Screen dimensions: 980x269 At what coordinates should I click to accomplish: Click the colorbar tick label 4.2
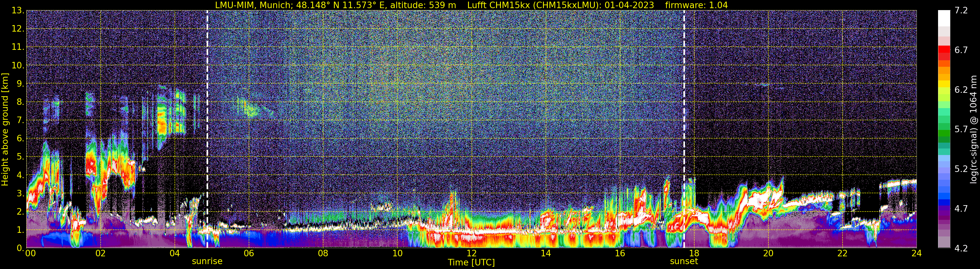point(961,248)
